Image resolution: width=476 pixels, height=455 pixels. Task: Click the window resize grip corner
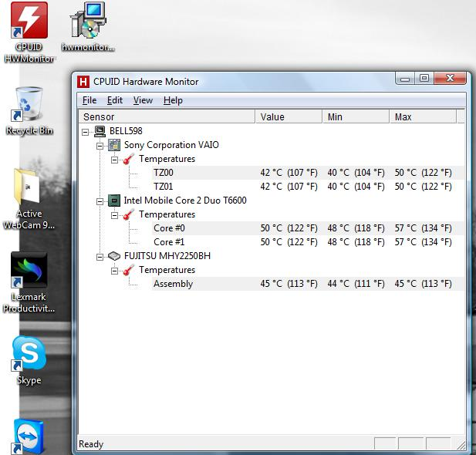461,445
